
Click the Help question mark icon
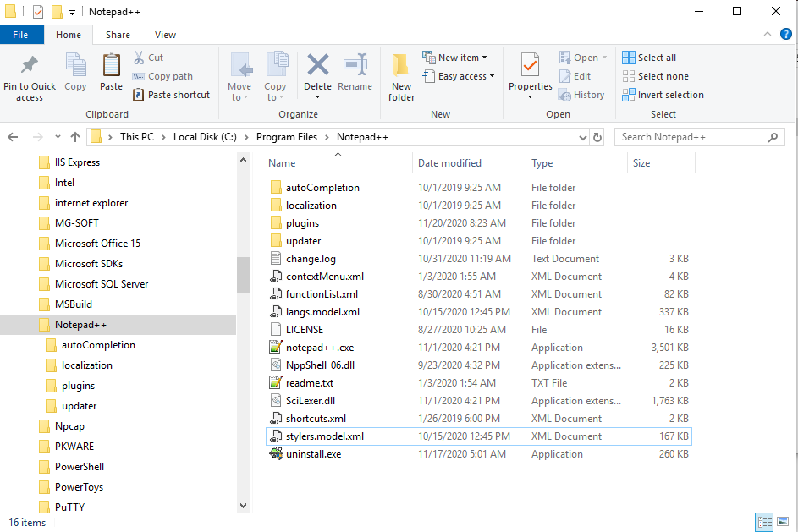click(x=786, y=34)
